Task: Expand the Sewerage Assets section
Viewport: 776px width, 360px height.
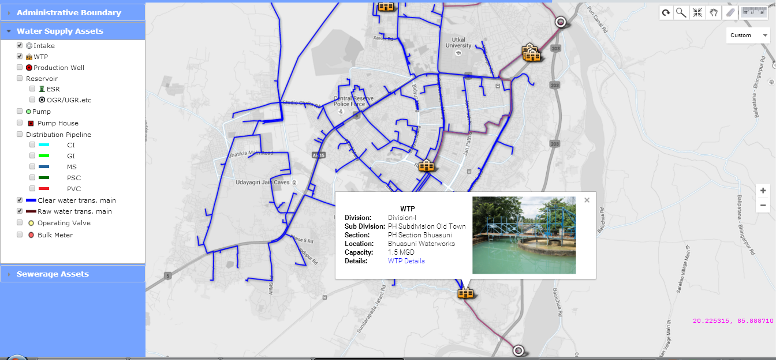Action: pyautogui.click(x=72, y=274)
